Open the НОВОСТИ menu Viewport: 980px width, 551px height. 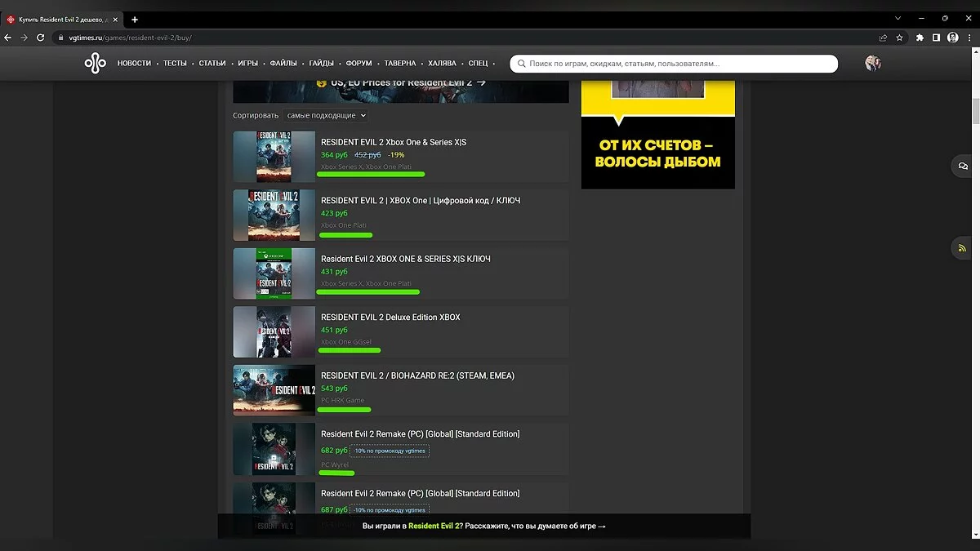pos(134,64)
